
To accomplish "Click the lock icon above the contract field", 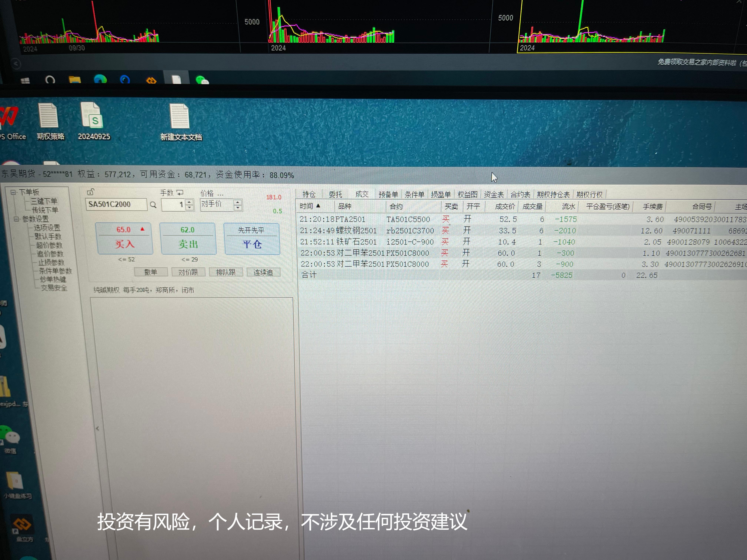I will click(90, 192).
